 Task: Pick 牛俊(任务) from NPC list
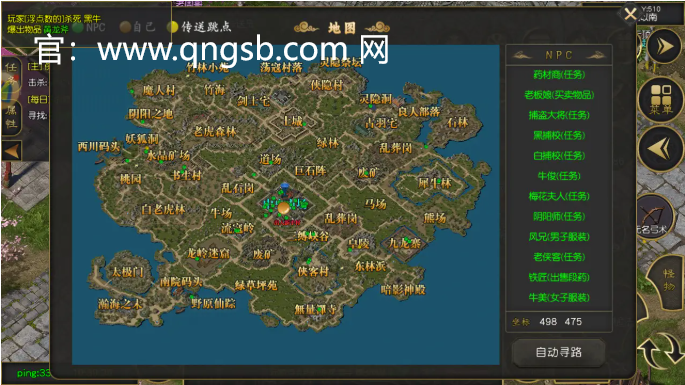(559, 176)
